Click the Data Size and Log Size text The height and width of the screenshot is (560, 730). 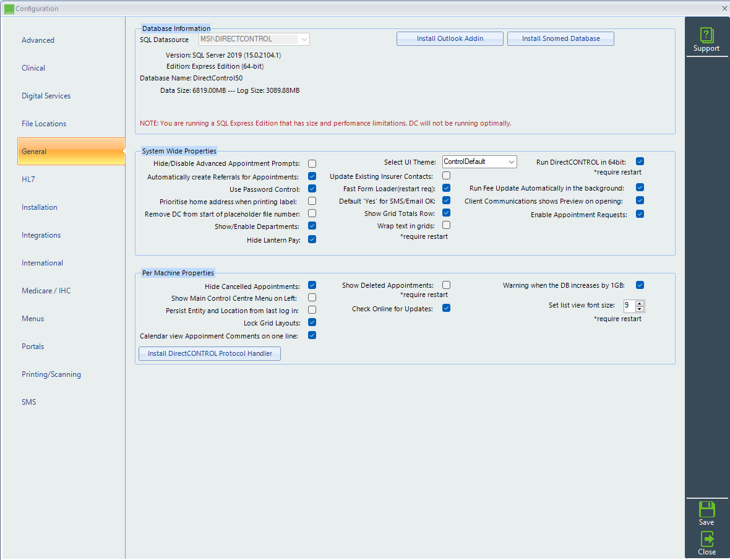[x=230, y=90]
